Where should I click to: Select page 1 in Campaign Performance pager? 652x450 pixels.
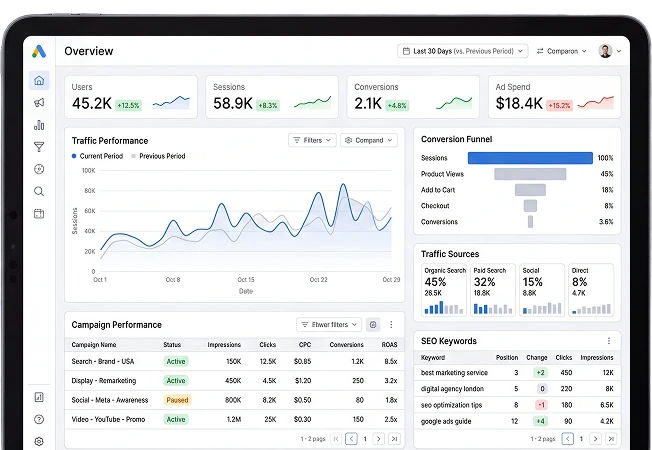click(365, 438)
